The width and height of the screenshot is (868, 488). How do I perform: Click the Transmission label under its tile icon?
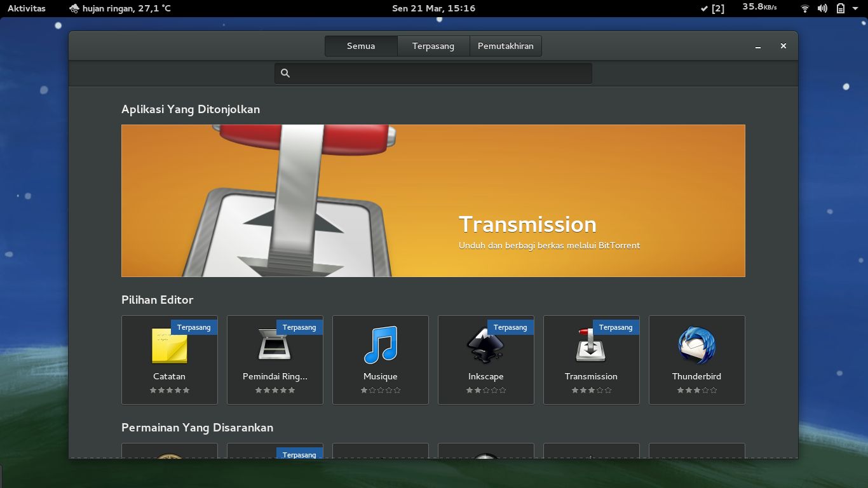[x=591, y=376]
